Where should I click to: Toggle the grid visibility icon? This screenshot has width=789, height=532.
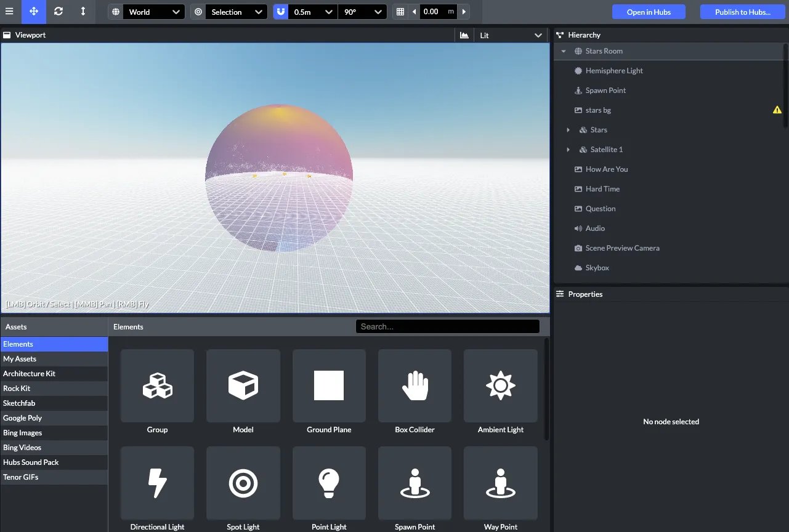pyautogui.click(x=400, y=12)
